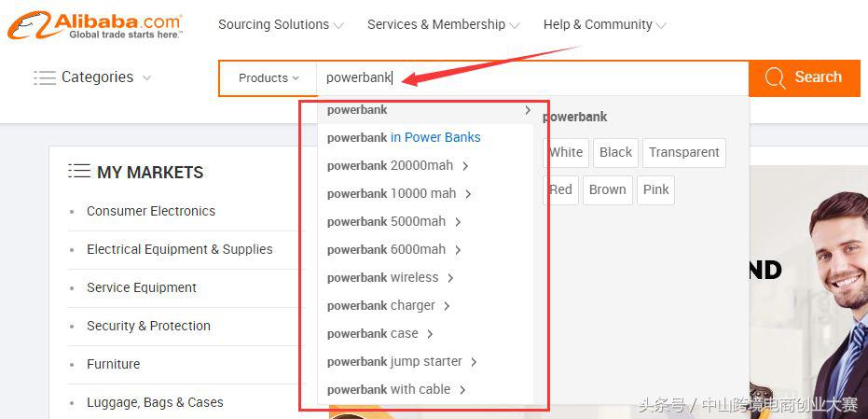Expand the Help & Community menu

click(604, 25)
